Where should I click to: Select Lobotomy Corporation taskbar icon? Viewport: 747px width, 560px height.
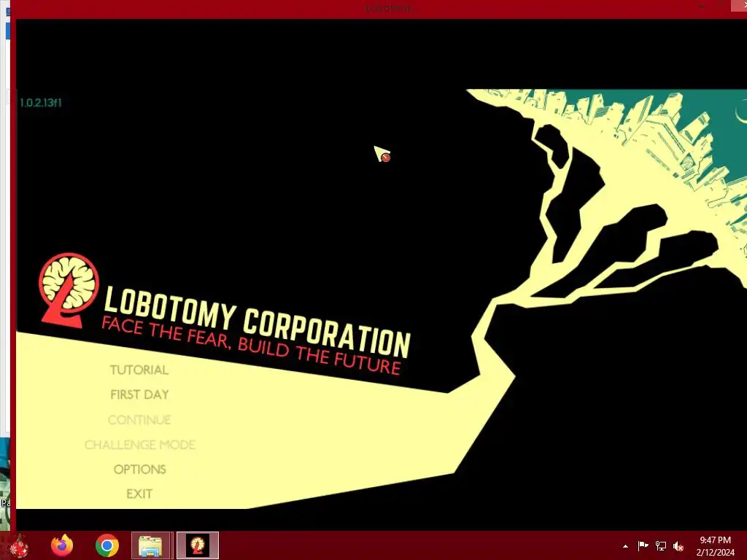[197, 545]
